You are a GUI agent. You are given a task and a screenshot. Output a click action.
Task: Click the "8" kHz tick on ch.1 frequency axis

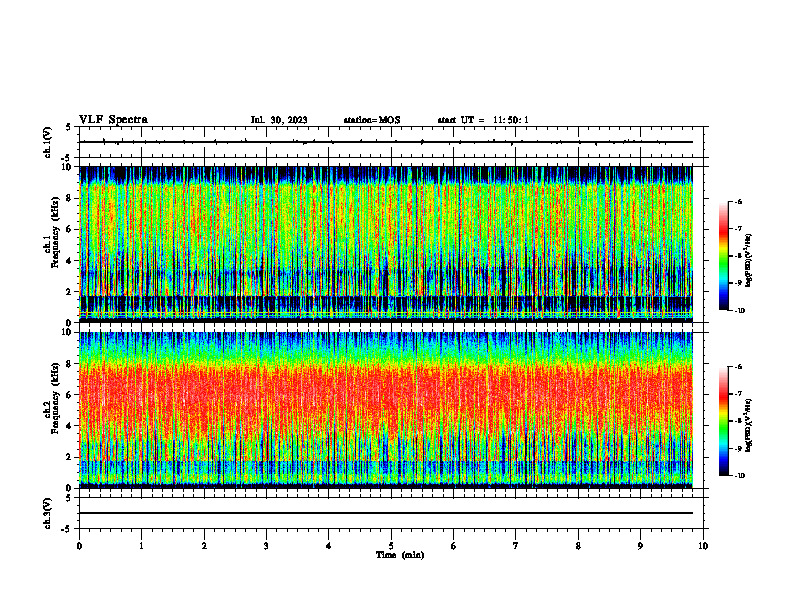pos(70,198)
